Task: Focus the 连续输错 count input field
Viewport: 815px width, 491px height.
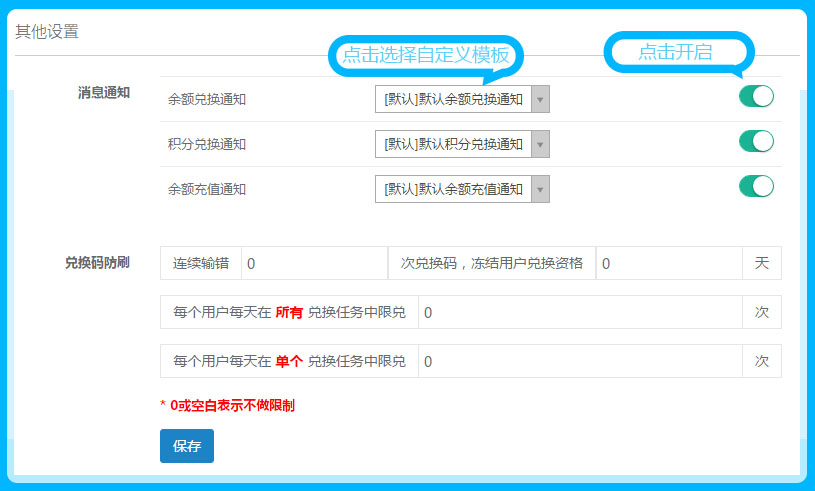Action: [x=314, y=264]
